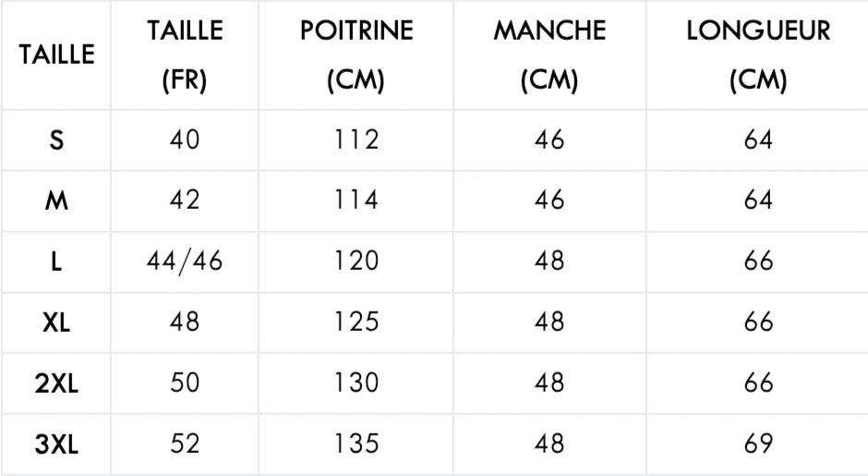
Task: Click French size 52 cell
Action: [185, 445]
